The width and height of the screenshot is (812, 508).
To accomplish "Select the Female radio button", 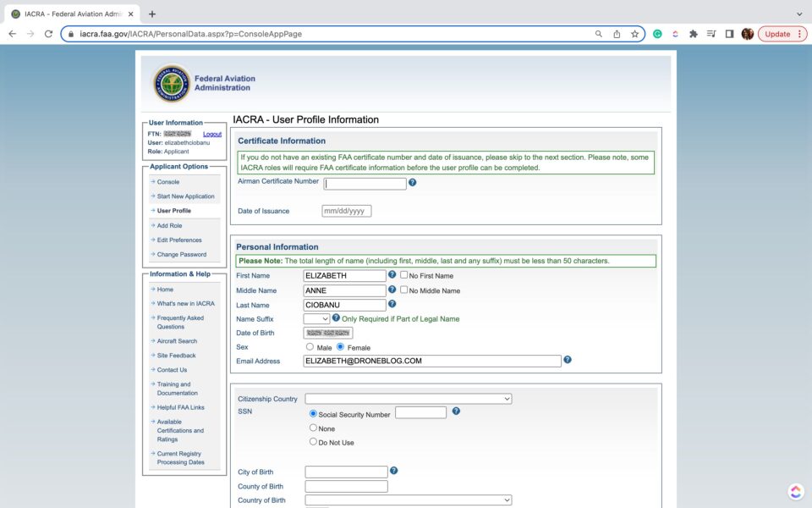I will pos(340,347).
